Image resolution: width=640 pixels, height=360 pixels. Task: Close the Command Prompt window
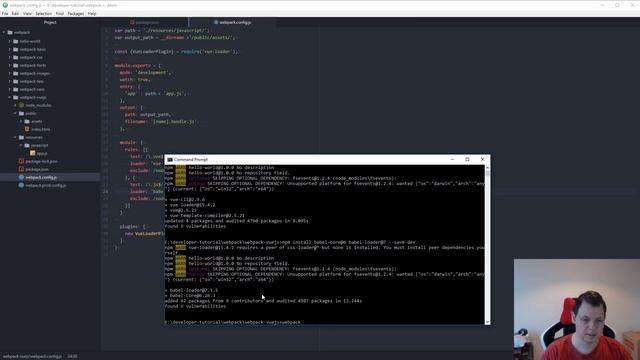coord(482,160)
